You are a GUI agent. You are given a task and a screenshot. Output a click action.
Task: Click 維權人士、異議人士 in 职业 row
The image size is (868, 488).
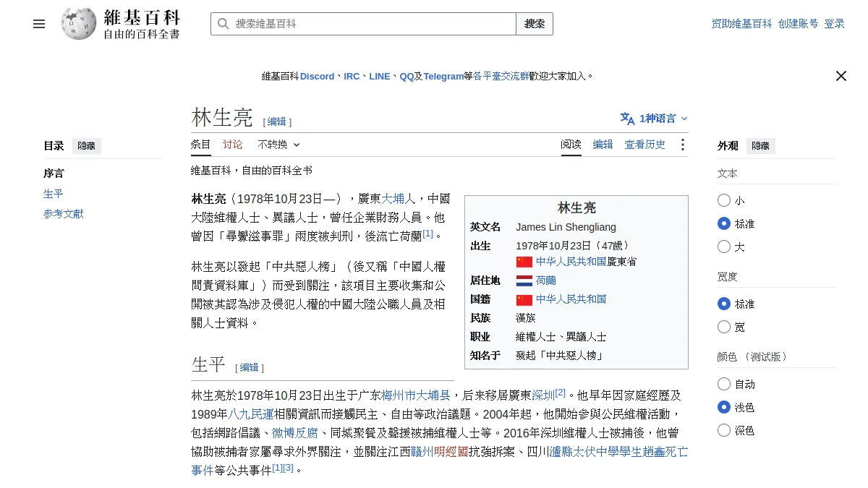[561, 337]
